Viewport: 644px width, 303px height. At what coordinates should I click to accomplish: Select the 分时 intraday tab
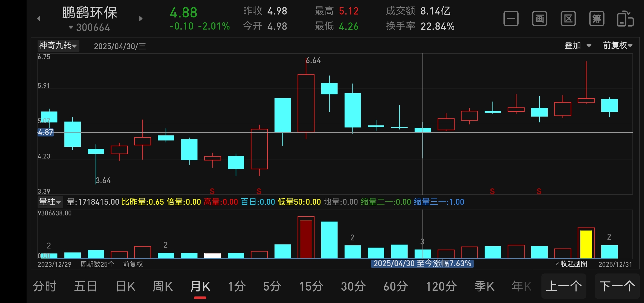[x=45, y=286]
